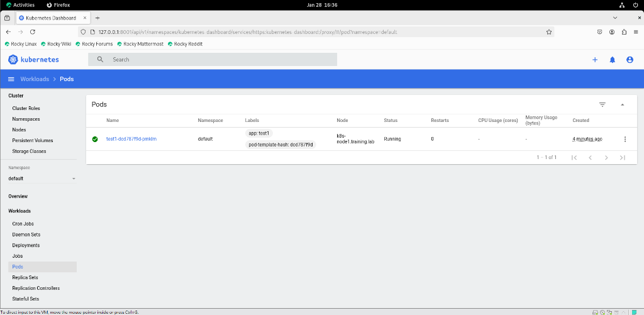The width and height of the screenshot is (644, 315).
Task: Open actions menu for test1 pod
Action: point(625,139)
